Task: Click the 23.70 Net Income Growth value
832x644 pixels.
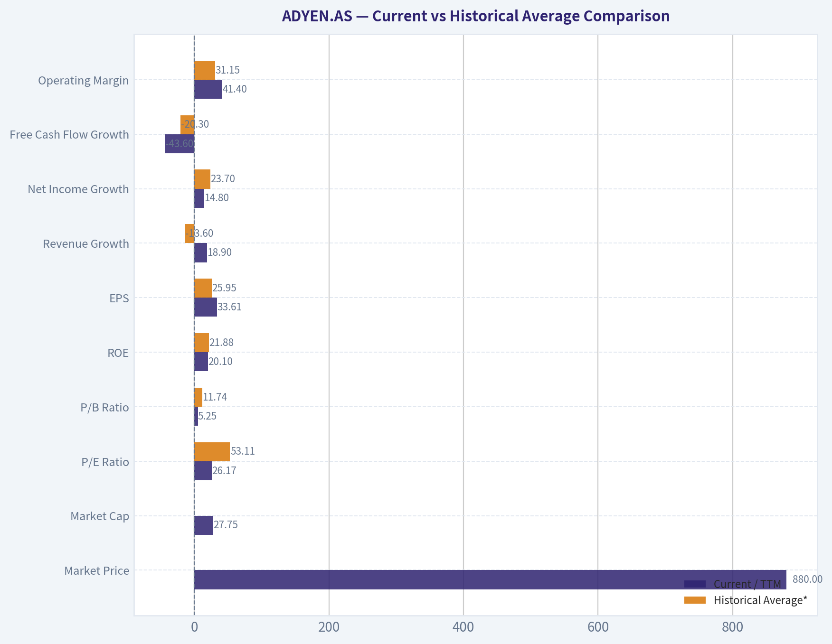Action: click(223, 178)
